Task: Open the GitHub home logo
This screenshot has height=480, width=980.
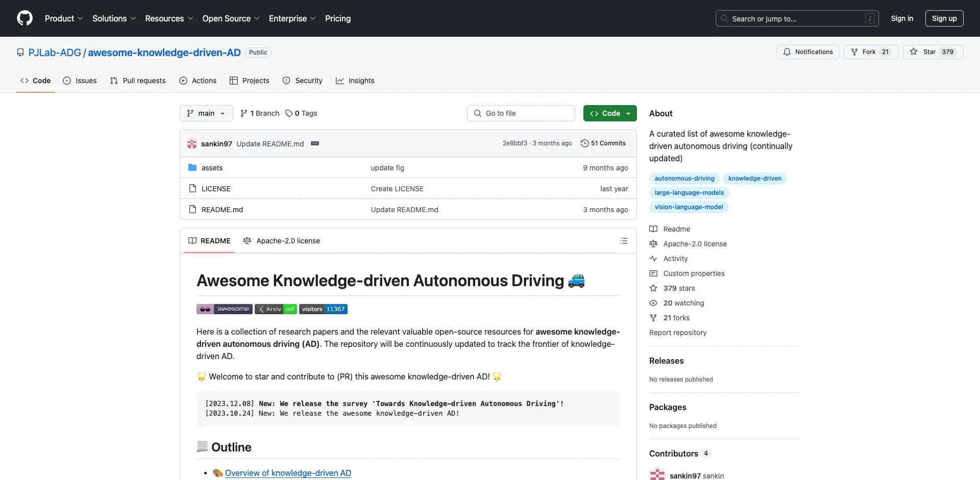Action: tap(24, 18)
